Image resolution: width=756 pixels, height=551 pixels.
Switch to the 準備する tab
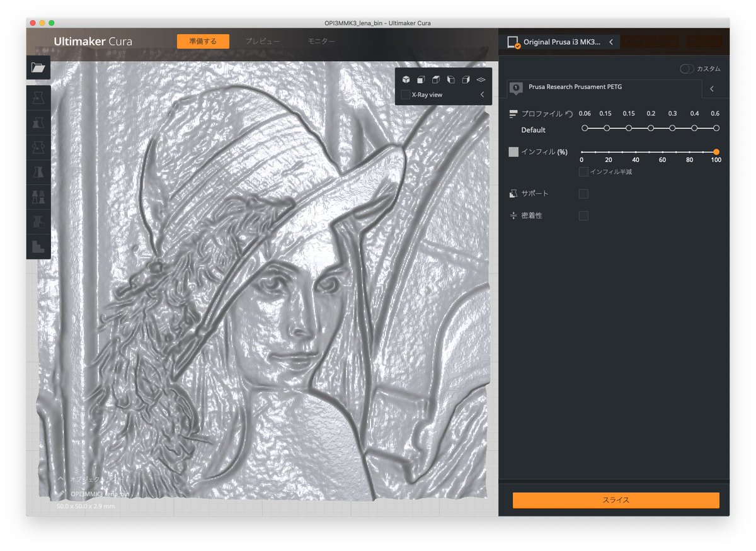[x=203, y=41]
